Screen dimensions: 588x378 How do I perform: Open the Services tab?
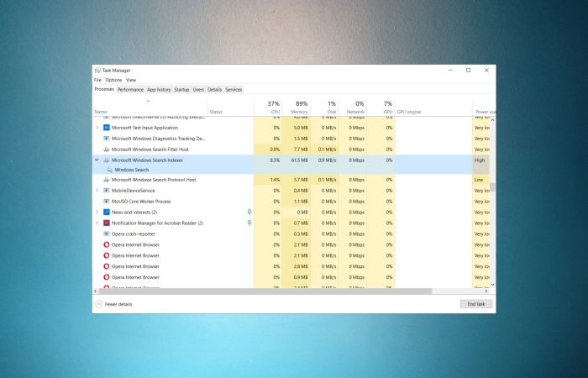[x=234, y=90]
